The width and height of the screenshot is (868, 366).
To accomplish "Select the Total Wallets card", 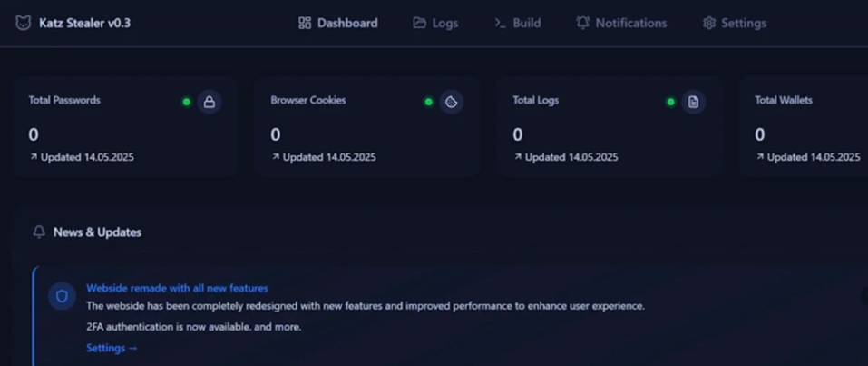I will pos(803,127).
